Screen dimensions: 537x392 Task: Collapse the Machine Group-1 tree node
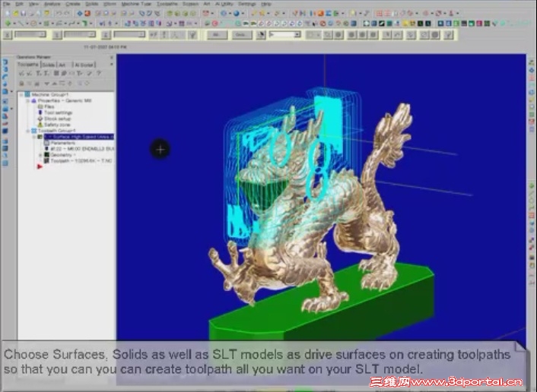[21, 94]
